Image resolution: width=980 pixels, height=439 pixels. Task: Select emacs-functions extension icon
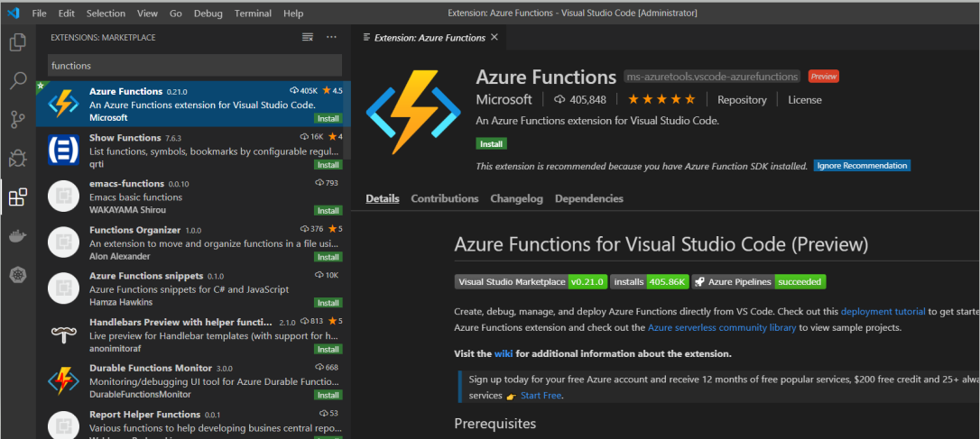(63, 197)
